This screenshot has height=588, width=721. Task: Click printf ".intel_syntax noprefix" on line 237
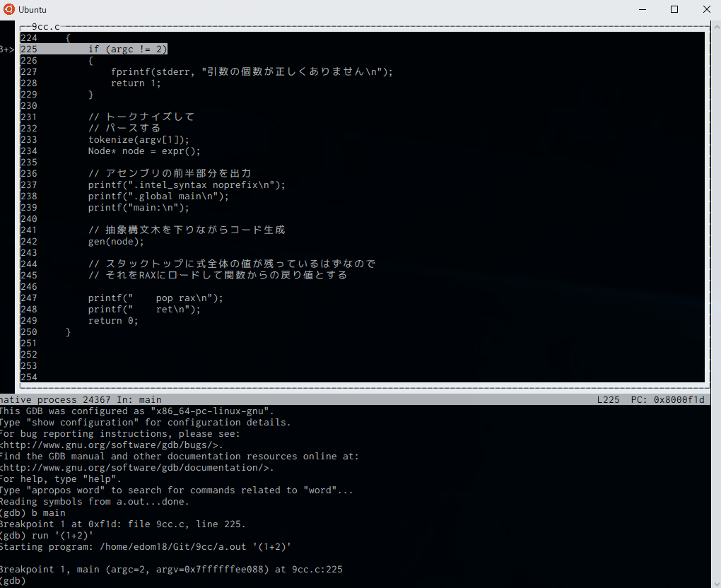pos(187,185)
